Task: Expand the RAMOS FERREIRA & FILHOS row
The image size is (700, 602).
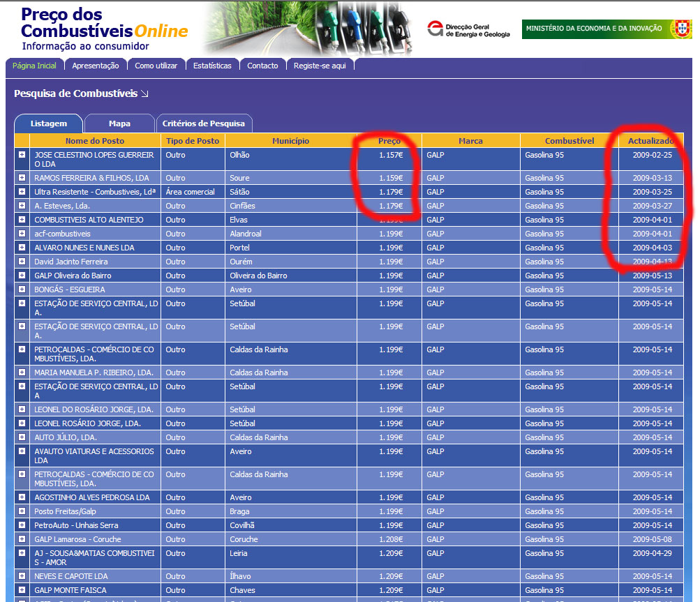Action: click(22, 177)
